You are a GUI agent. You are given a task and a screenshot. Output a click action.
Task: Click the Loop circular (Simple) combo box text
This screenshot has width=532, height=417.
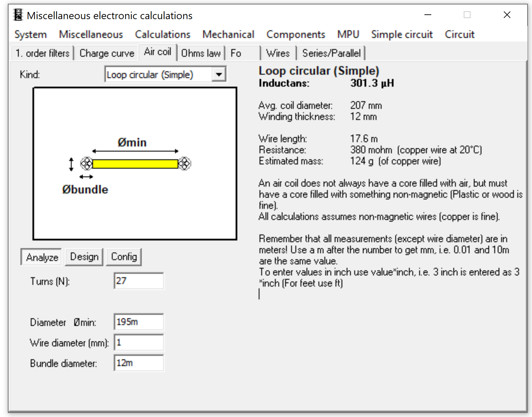click(x=150, y=75)
